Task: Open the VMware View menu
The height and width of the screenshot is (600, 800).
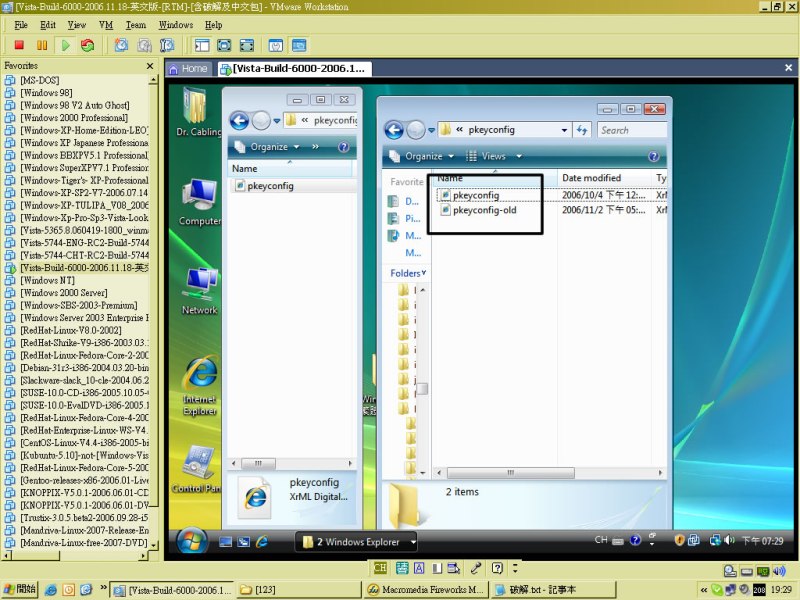Action: (77, 25)
